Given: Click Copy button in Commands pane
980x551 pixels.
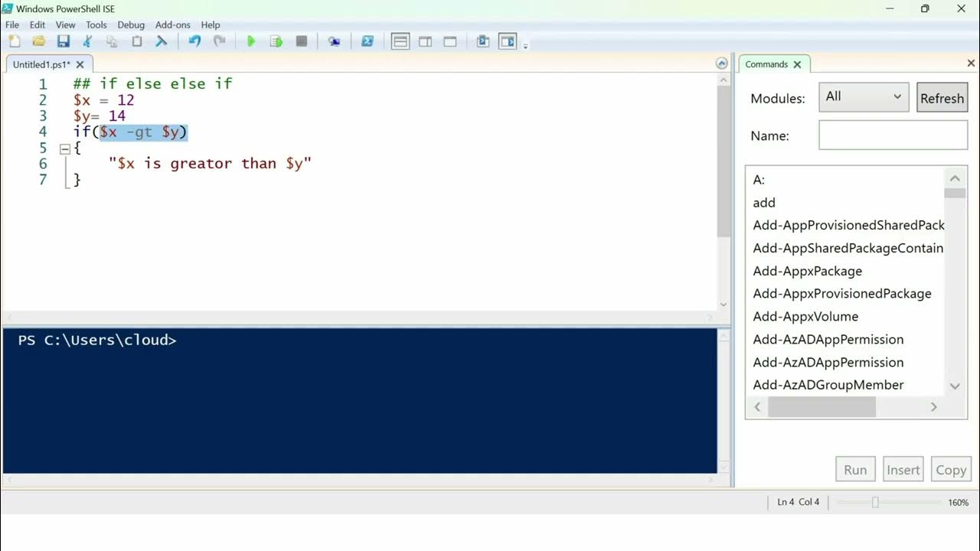Looking at the screenshot, I should click(x=950, y=470).
